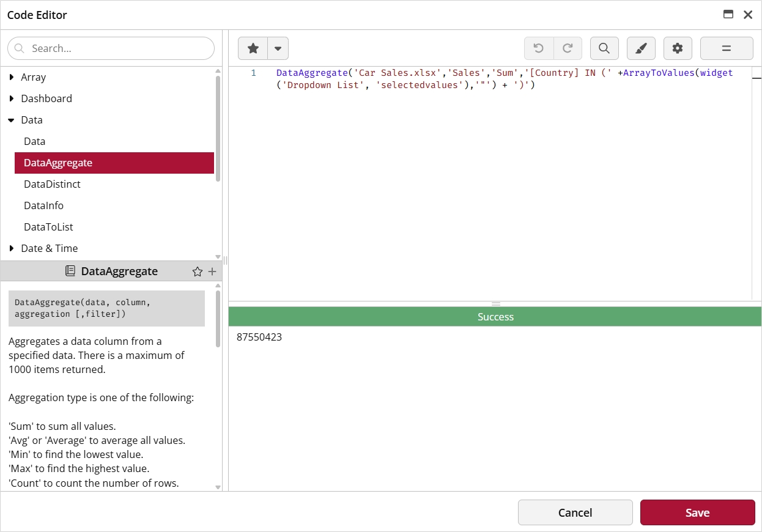Screen dimensions: 762x532
Task: Click into the Search functions field
Action: [111, 48]
